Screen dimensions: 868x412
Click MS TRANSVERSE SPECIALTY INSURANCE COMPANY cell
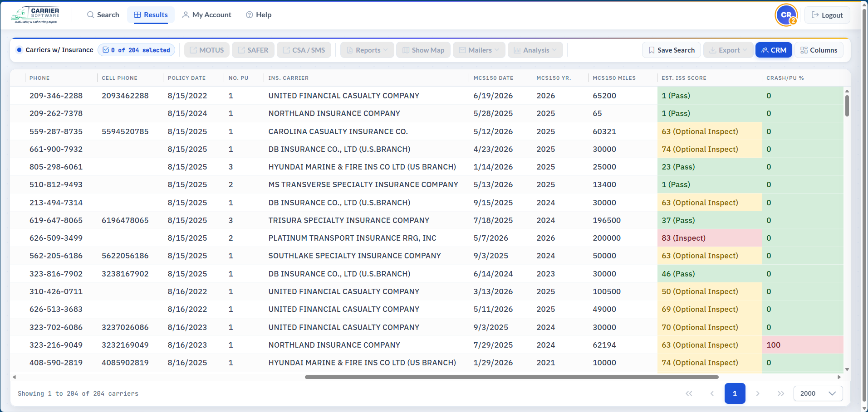click(x=363, y=184)
